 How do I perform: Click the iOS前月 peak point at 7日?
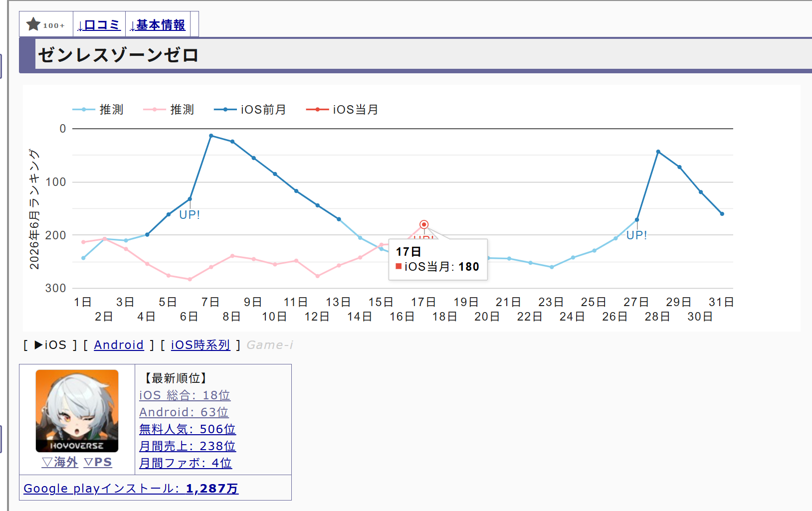coord(211,136)
